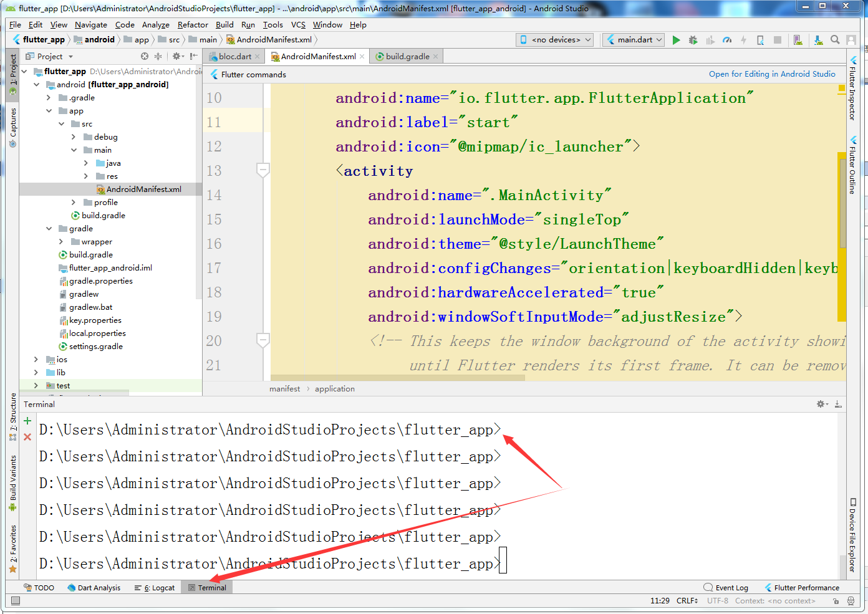Expand the res folder

pyautogui.click(x=86, y=176)
